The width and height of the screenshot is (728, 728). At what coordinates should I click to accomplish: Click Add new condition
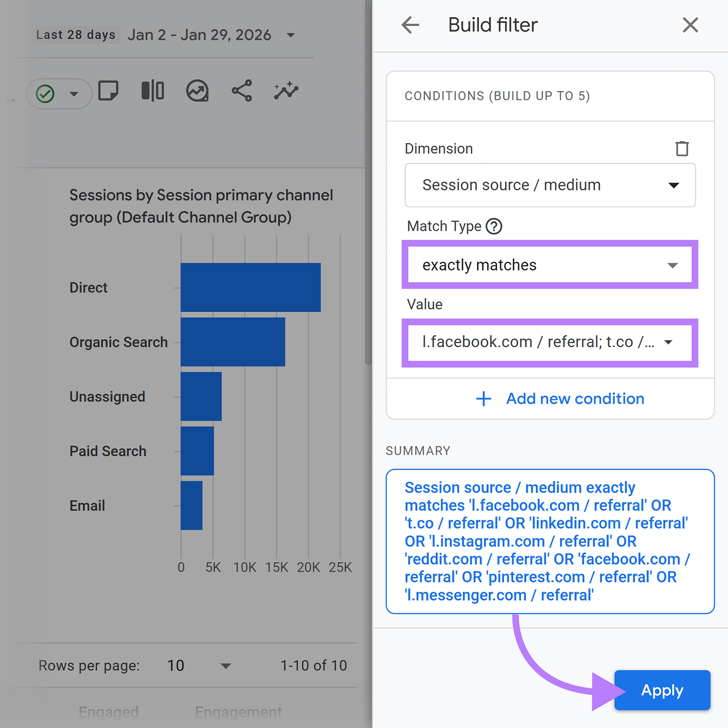click(x=560, y=399)
